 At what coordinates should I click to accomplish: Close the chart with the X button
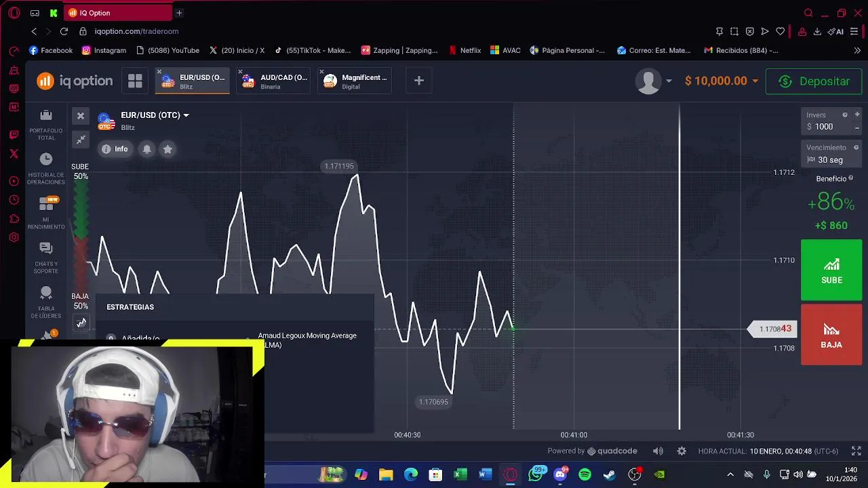[x=81, y=116]
